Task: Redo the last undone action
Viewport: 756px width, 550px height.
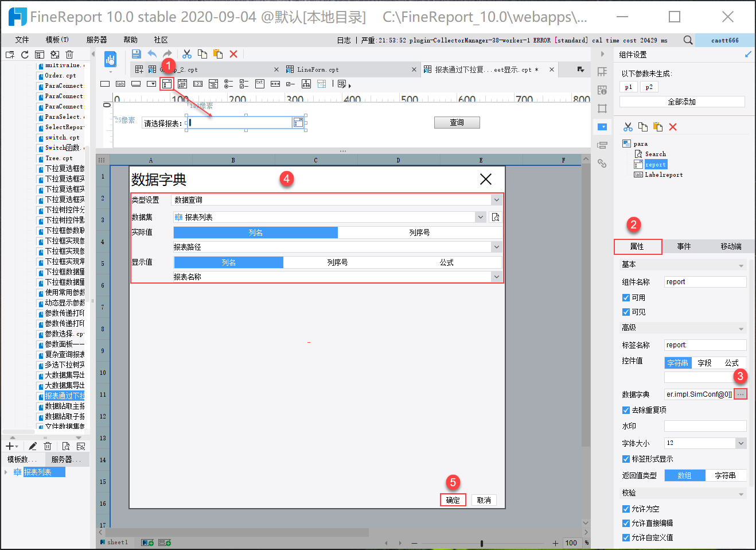Action: point(167,54)
